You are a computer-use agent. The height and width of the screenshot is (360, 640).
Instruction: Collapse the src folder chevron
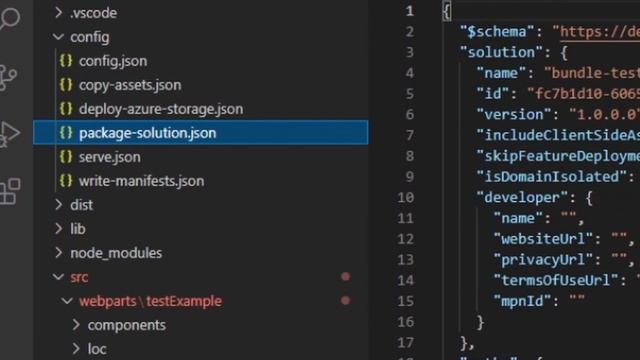coord(58,277)
